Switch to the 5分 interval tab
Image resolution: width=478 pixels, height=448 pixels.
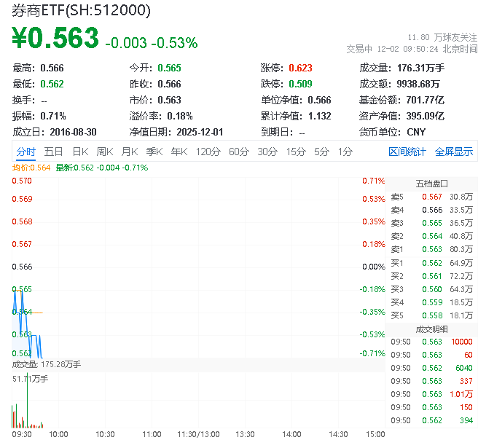coord(321,152)
